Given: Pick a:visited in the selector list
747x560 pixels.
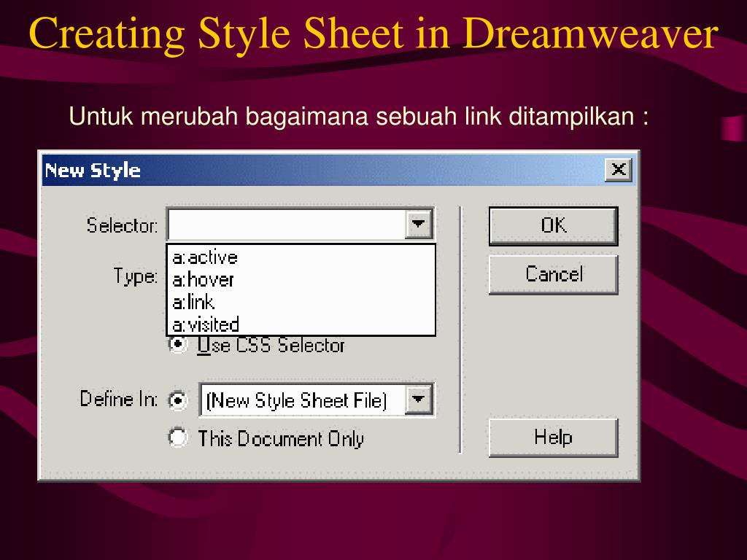Looking at the screenshot, I should (x=301, y=324).
